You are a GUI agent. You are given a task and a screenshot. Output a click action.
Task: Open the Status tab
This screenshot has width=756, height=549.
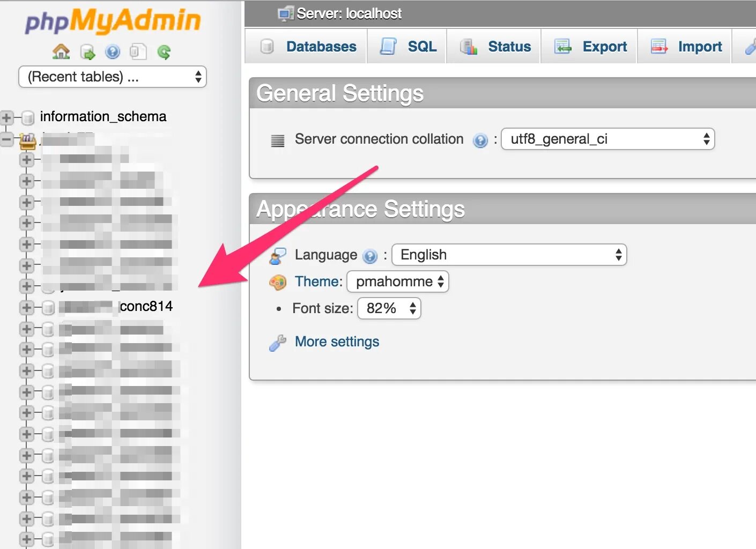coord(494,47)
